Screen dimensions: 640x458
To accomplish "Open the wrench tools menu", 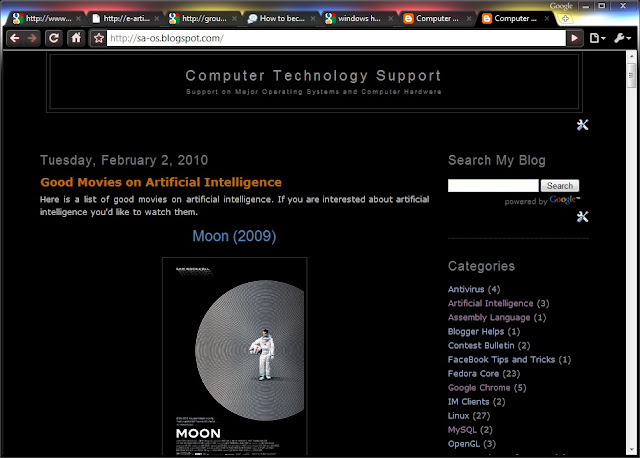I will coord(622,38).
